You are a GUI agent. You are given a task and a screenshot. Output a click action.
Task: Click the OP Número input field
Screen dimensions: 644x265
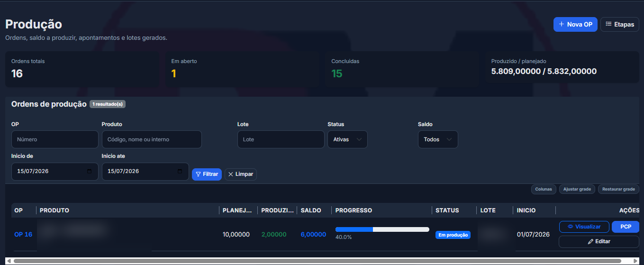[x=55, y=139]
